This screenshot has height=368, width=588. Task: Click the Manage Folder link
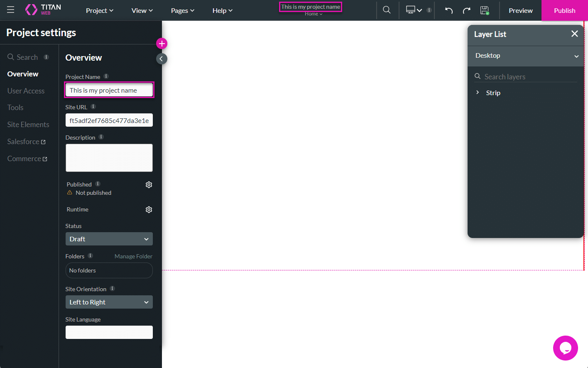pyautogui.click(x=133, y=257)
